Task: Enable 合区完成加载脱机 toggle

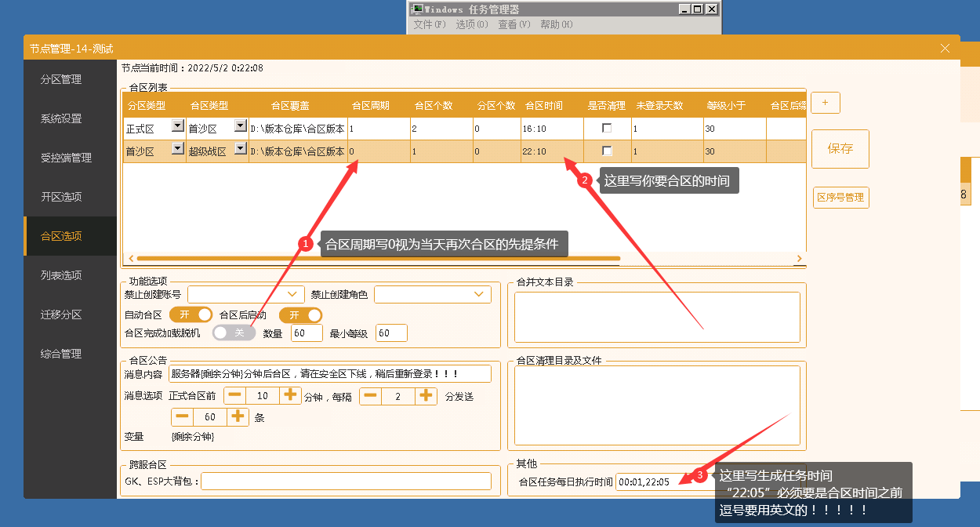Action: [234, 333]
